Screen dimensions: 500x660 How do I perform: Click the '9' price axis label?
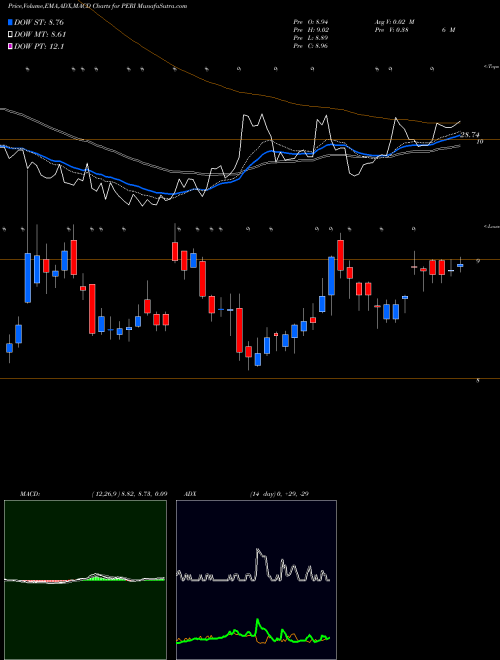(x=478, y=261)
